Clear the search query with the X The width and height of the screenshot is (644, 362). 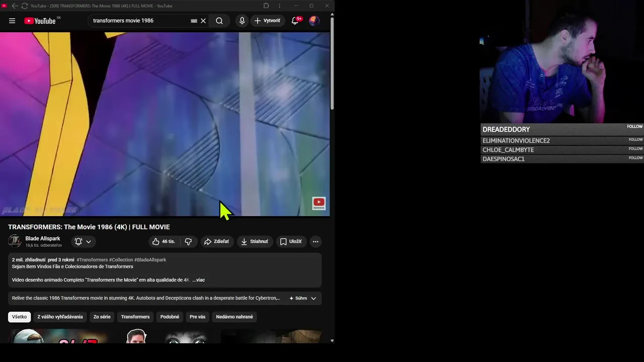tap(203, 21)
